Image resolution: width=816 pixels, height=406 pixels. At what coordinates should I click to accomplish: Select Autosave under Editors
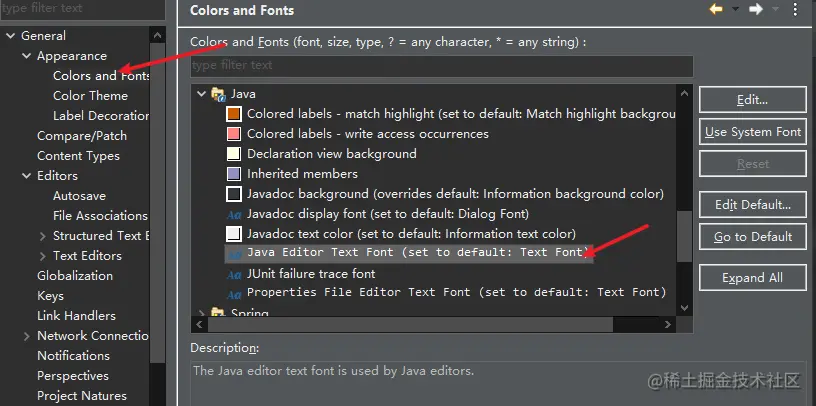pos(79,196)
